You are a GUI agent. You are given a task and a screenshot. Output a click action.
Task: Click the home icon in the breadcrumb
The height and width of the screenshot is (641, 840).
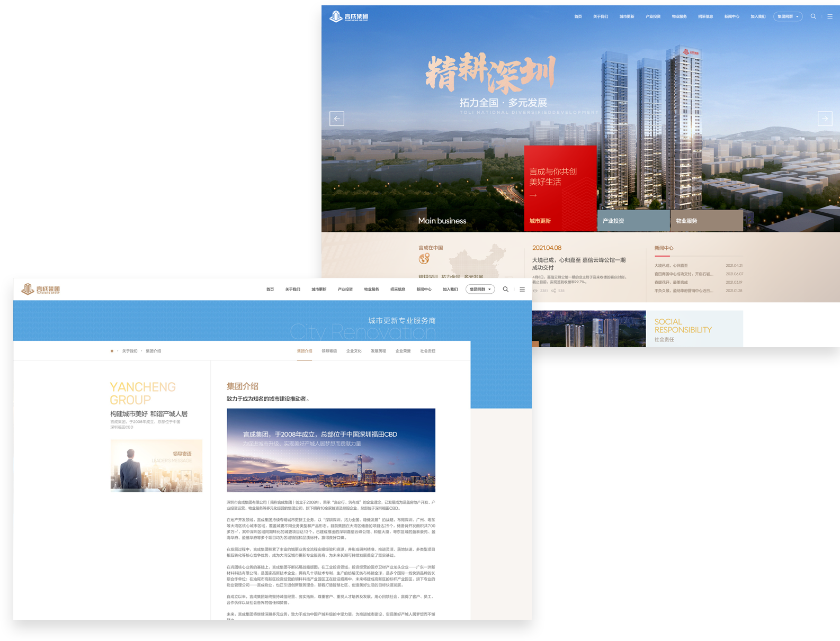(112, 351)
